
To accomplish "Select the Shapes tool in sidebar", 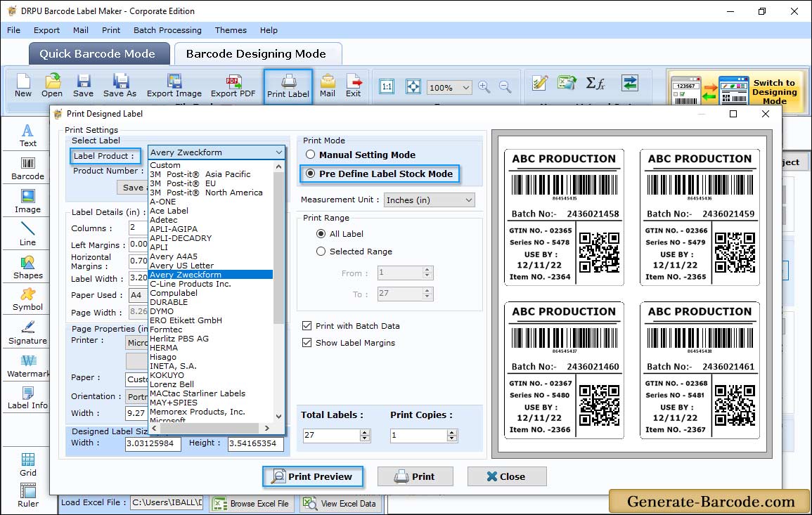I will [x=27, y=268].
